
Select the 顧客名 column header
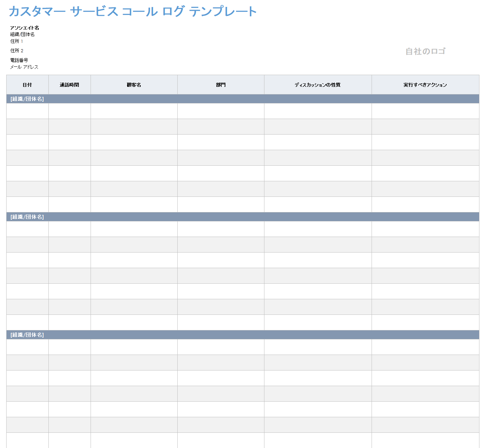(x=134, y=85)
